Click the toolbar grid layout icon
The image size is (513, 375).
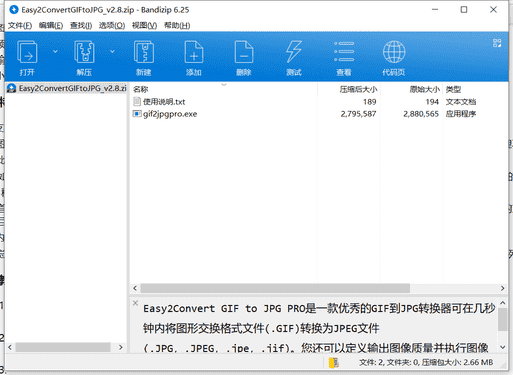pos(497,43)
